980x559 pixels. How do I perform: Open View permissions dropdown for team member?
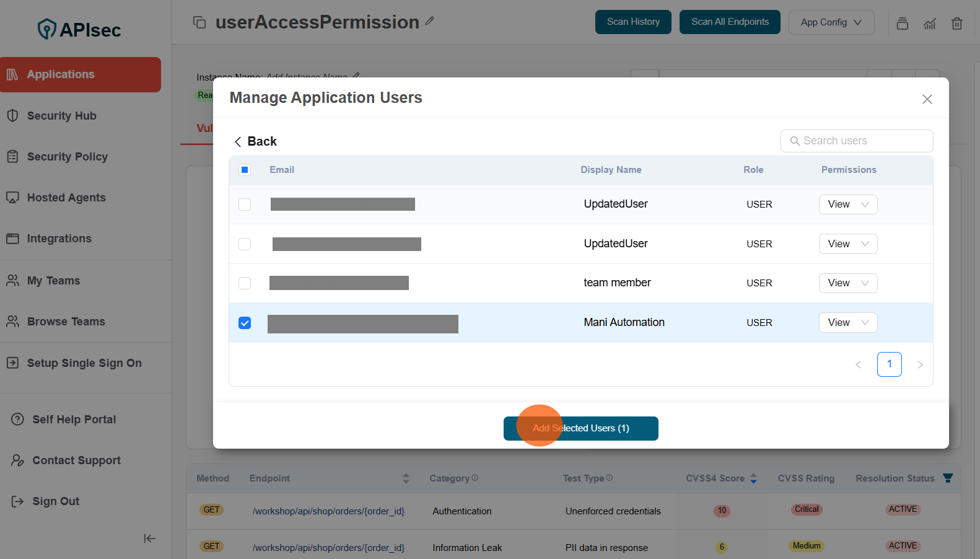(x=847, y=283)
